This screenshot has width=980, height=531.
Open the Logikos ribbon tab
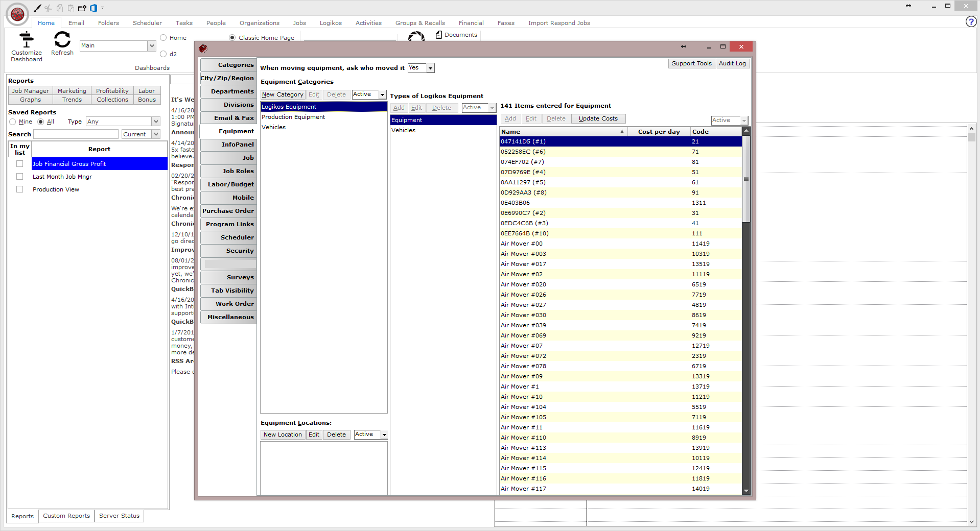(x=331, y=23)
